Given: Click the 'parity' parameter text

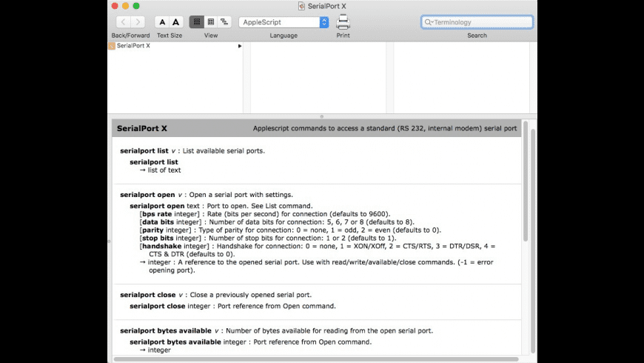Looking at the screenshot, I should click(x=152, y=230).
